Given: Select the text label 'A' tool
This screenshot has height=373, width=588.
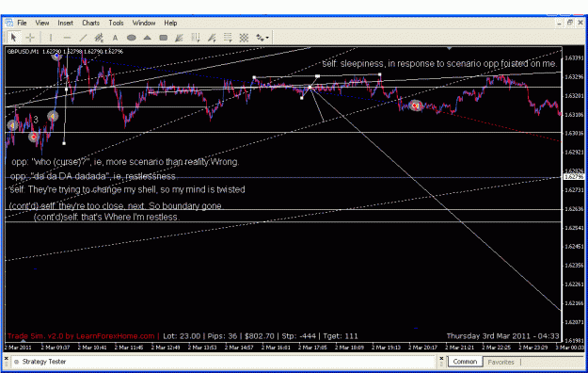Looking at the screenshot, I should pos(115,38).
